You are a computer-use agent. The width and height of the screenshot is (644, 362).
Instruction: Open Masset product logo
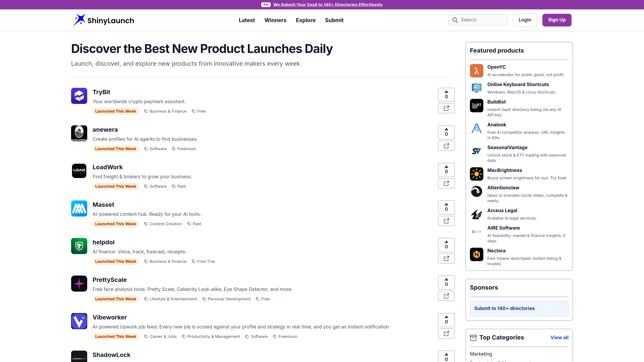[x=79, y=208]
